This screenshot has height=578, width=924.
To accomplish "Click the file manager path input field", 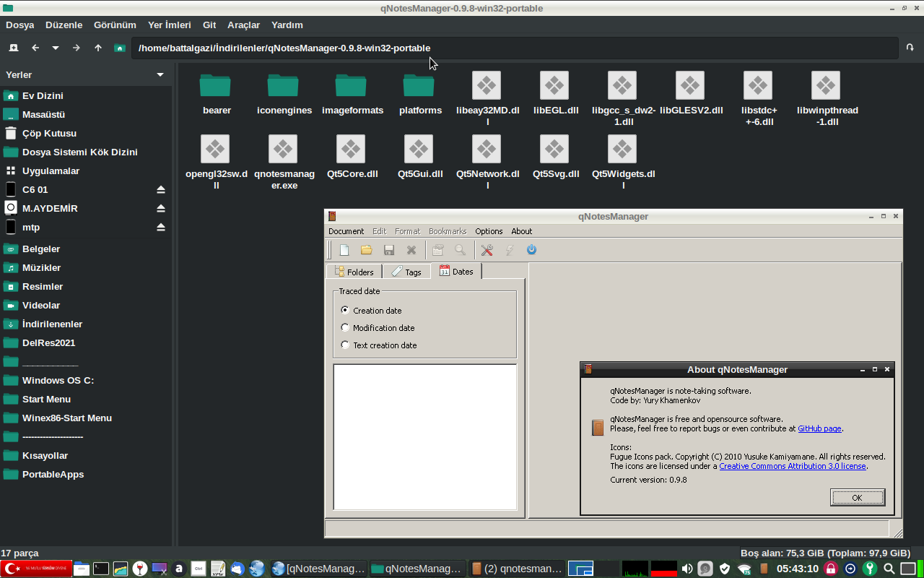I will 515,48.
